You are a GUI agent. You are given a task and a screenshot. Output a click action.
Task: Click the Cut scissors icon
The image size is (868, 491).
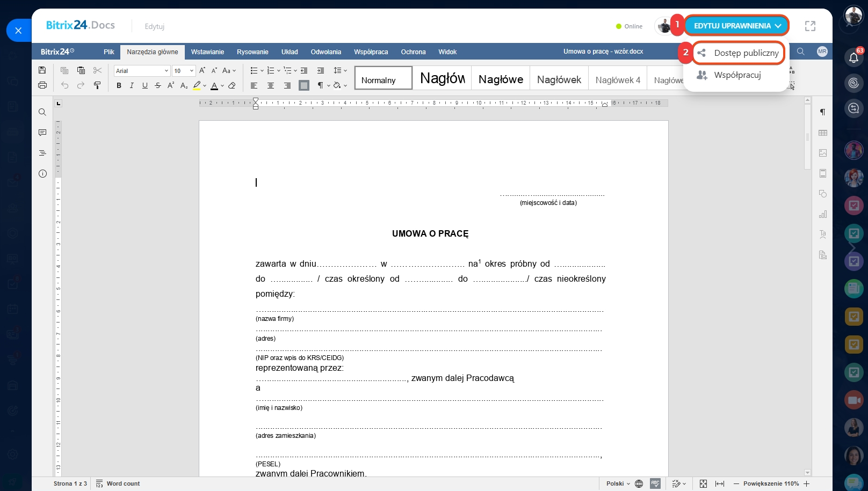pos(97,70)
